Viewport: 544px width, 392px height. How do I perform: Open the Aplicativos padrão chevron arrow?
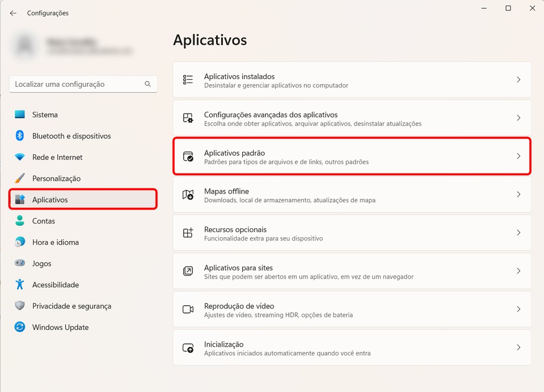pyautogui.click(x=519, y=156)
